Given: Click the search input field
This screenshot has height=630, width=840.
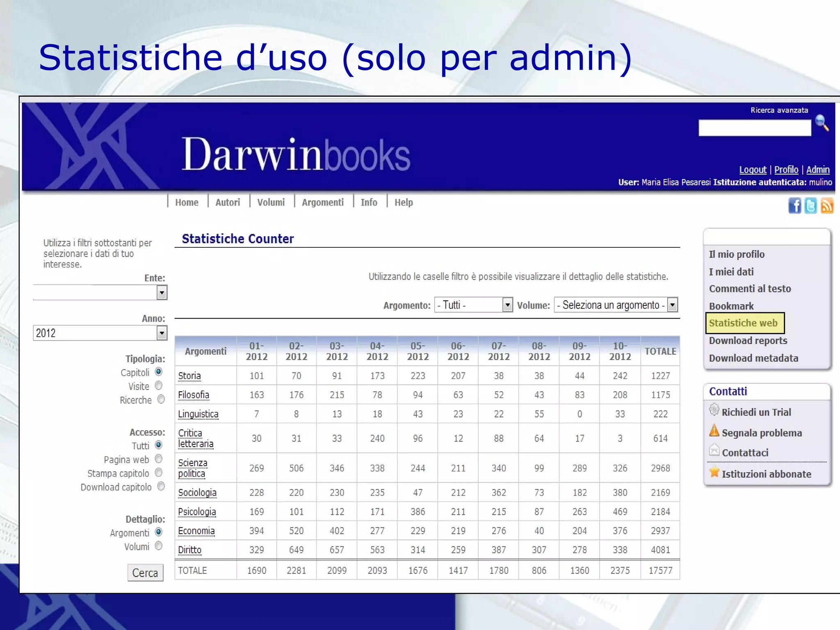Looking at the screenshot, I should click(x=755, y=128).
